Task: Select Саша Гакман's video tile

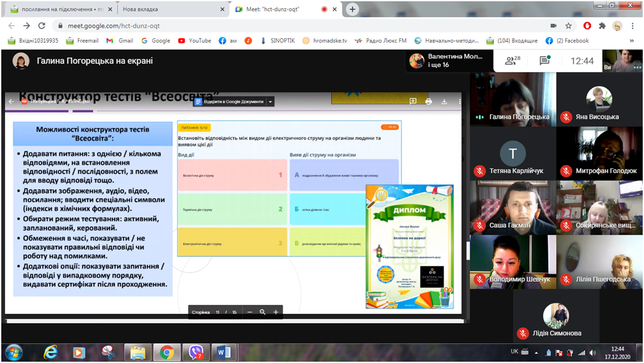Action: (x=513, y=207)
